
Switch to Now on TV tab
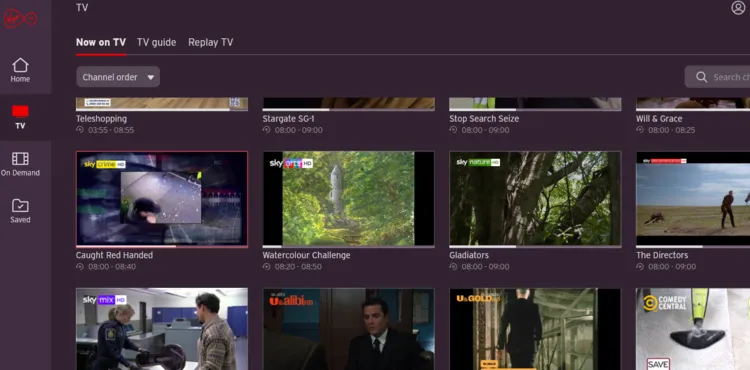pos(101,42)
